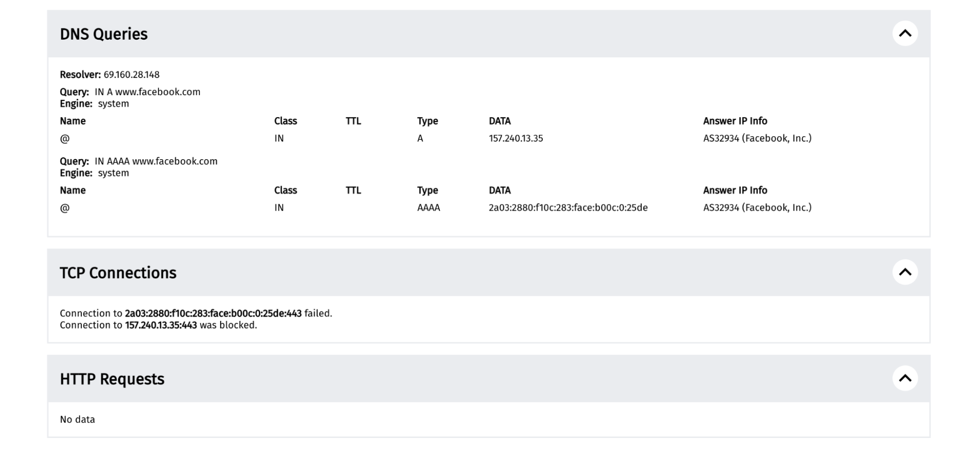Screen dimensions: 980x459
Task: Select the resolver IP 69.160.28.148
Action: pyautogui.click(x=131, y=74)
